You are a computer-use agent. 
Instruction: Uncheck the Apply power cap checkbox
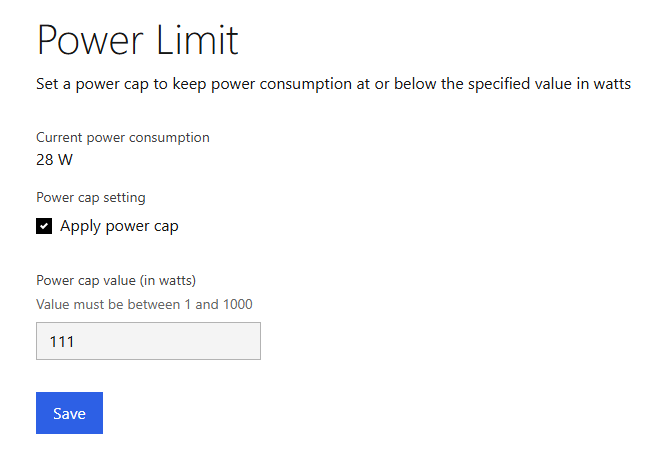click(44, 226)
